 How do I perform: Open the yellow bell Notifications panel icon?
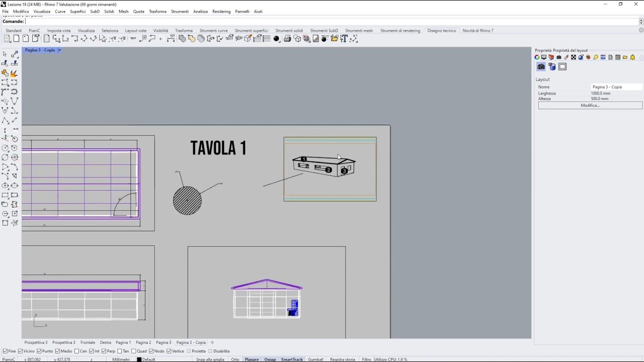click(x=632, y=57)
